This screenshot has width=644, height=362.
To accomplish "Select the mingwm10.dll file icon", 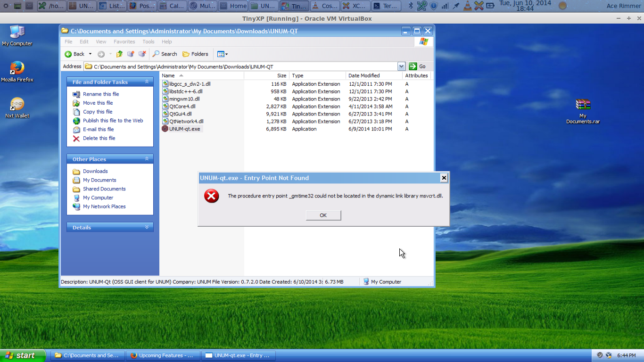I will click(165, 99).
